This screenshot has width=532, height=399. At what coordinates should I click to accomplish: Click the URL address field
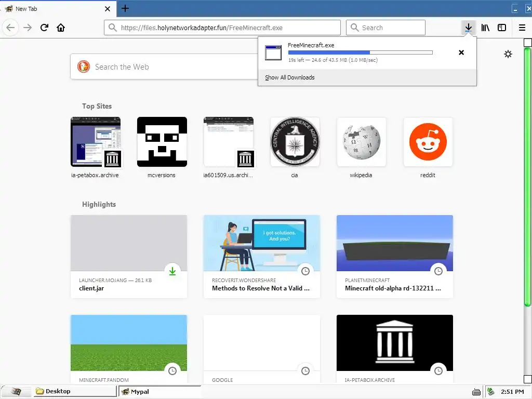point(222,28)
